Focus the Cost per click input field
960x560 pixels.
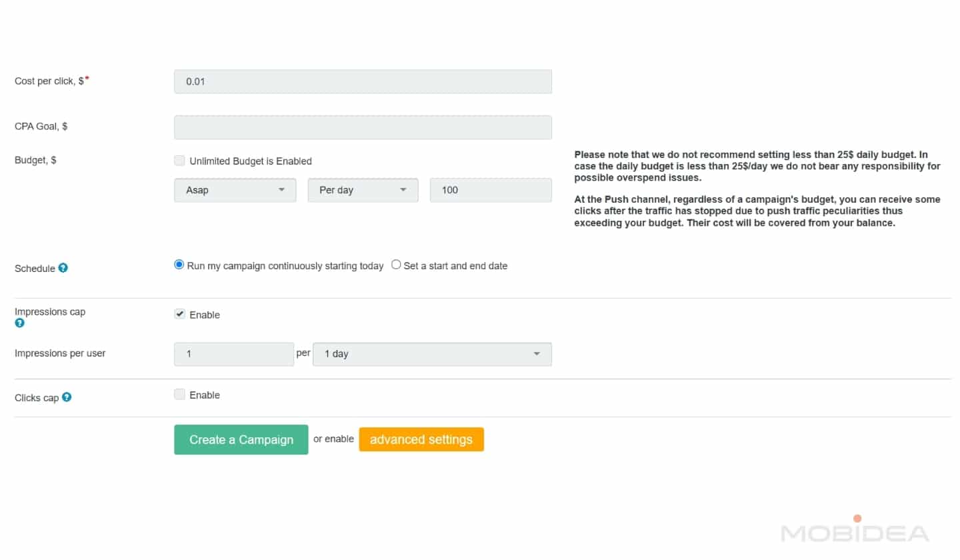[363, 81]
